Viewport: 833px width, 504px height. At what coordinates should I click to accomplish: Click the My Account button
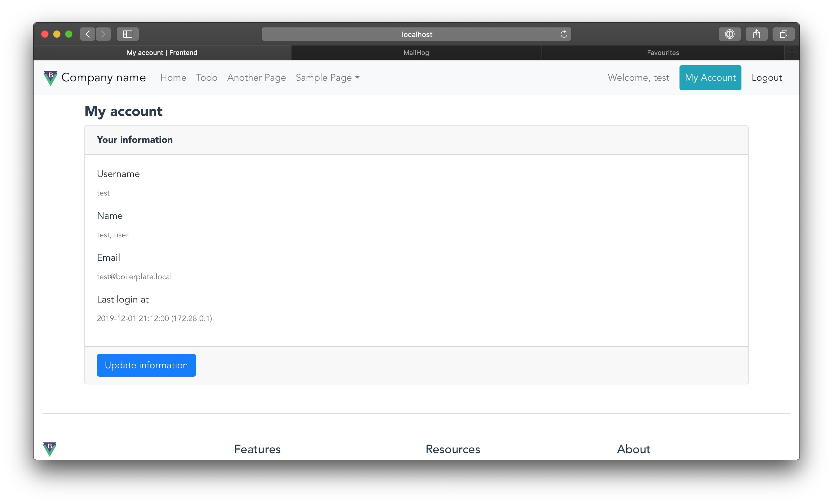710,78
